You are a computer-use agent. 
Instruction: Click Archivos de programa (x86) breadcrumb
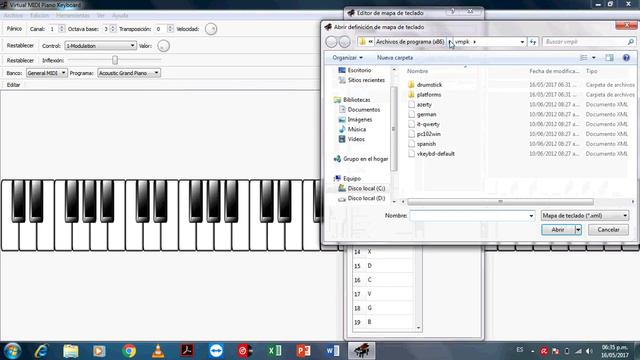click(x=410, y=42)
